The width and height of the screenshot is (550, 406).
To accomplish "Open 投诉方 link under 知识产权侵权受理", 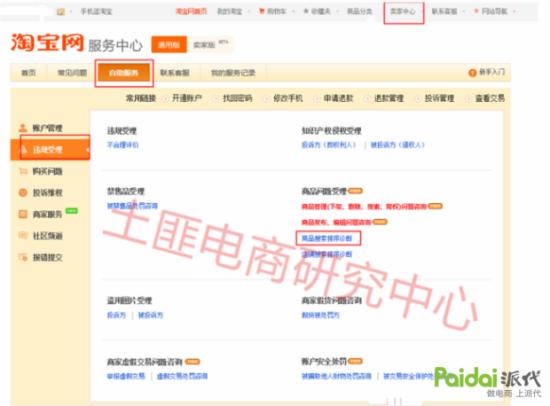I will [329, 145].
